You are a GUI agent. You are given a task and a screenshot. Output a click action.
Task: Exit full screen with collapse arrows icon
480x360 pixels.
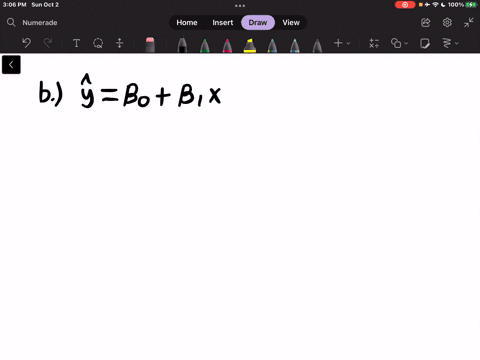coord(469,23)
